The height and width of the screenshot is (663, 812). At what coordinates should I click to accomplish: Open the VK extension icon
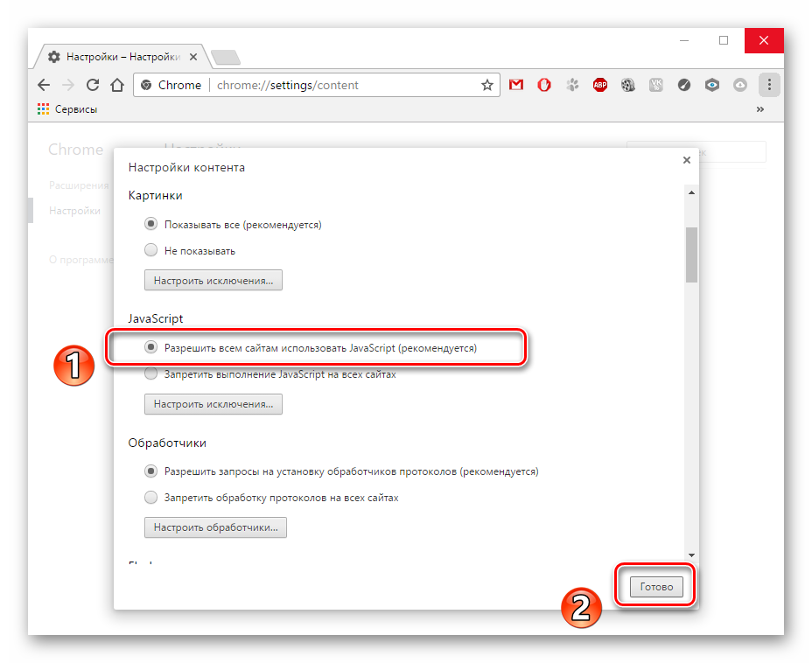(x=655, y=85)
